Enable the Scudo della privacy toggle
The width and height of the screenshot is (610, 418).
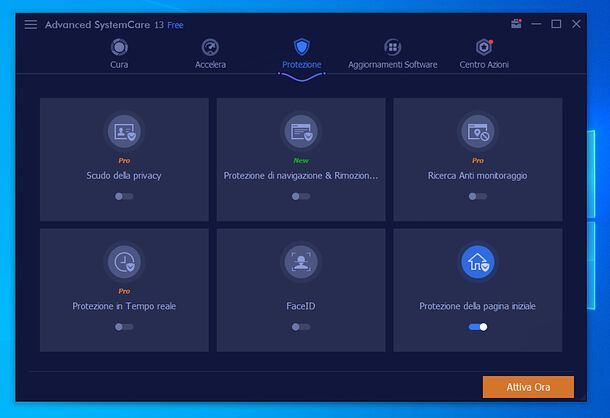(124, 196)
